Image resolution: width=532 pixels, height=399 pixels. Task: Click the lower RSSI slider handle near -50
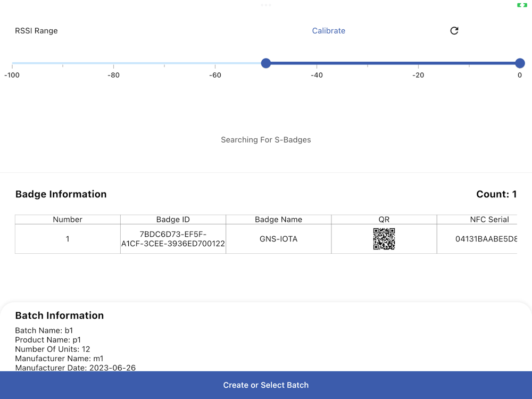pyautogui.click(x=266, y=63)
